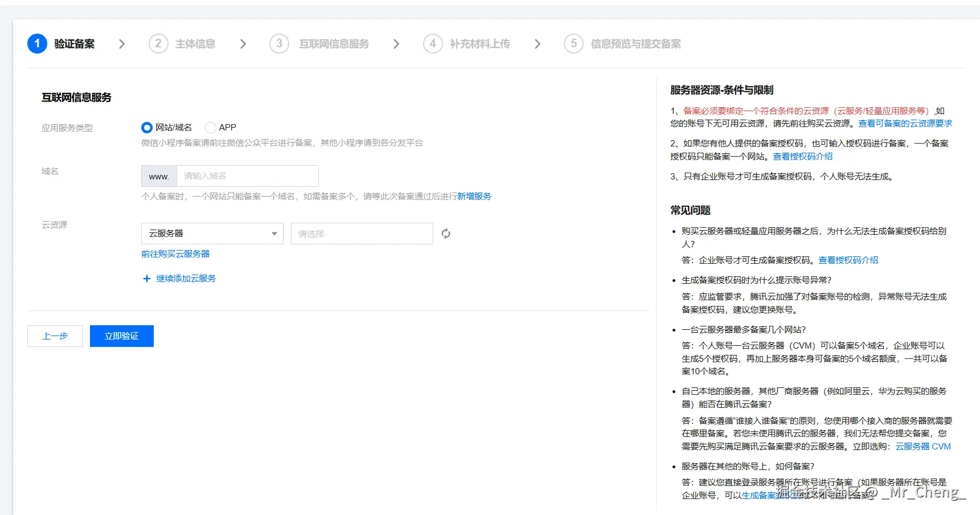This screenshot has width=980, height=515.
Task: Click the chevron arrow after 互联网信息服务 step
Action: pyautogui.click(x=396, y=44)
